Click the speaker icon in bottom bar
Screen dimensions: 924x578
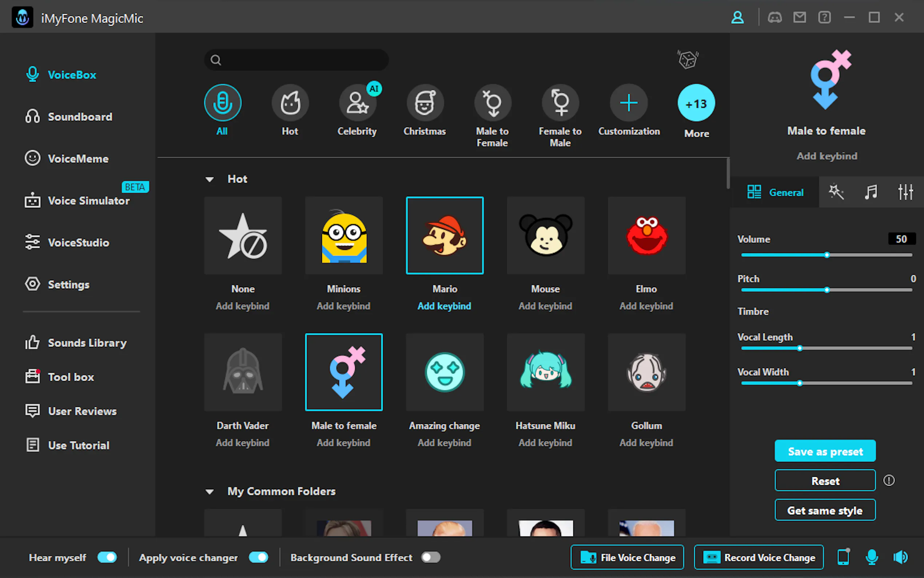pos(900,557)
